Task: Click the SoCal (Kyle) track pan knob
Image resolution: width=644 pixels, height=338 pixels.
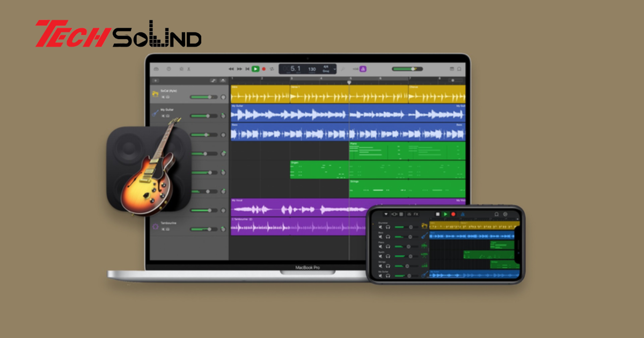Action: click(x=223, y=97)
